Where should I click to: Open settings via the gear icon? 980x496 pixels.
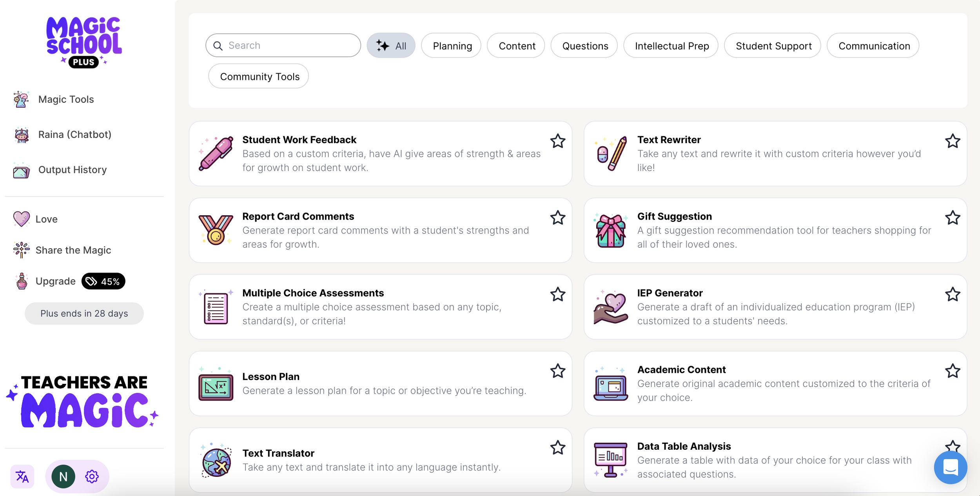[92, 476]
